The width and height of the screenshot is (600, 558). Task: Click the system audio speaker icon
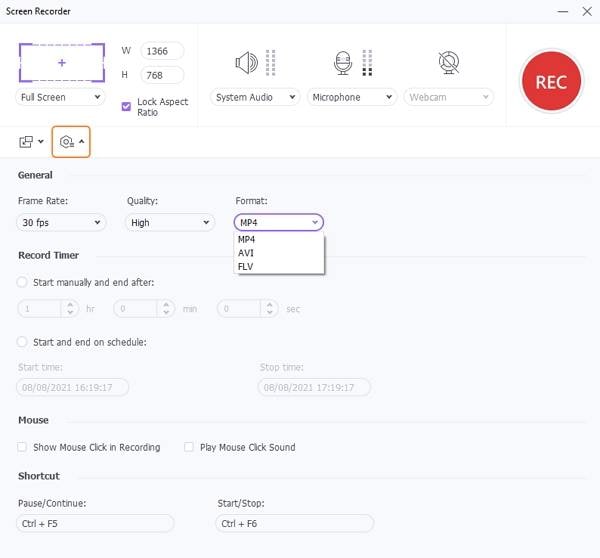(x=245, y=64)
